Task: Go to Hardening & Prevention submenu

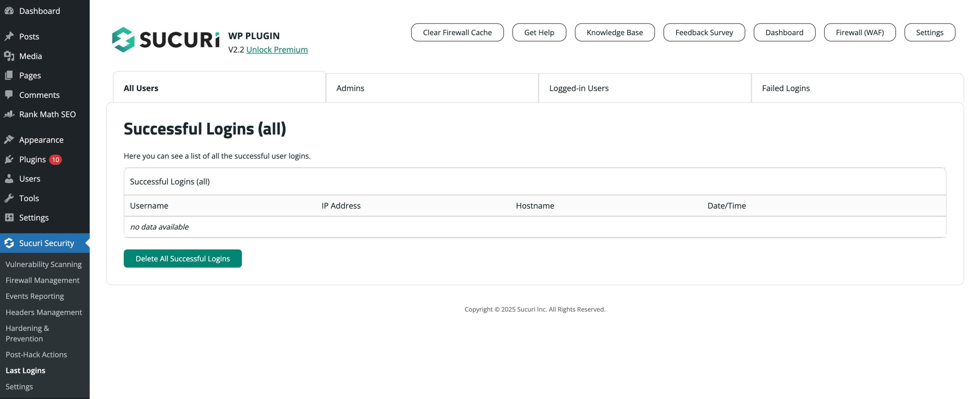Action: click(28, 333)
